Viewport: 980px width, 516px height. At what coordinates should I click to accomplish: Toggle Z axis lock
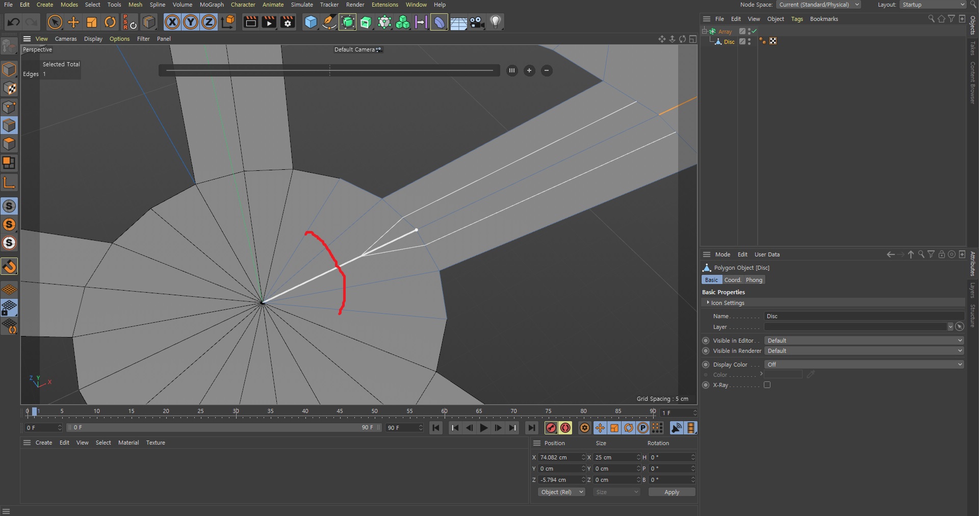[x=209, y=22]
